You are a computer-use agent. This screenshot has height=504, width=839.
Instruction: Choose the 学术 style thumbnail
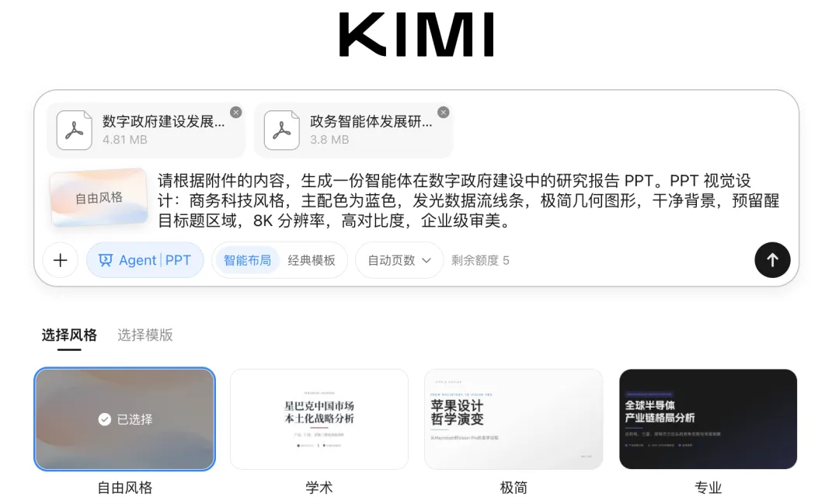pyautogui.click(x=319, y=419)
